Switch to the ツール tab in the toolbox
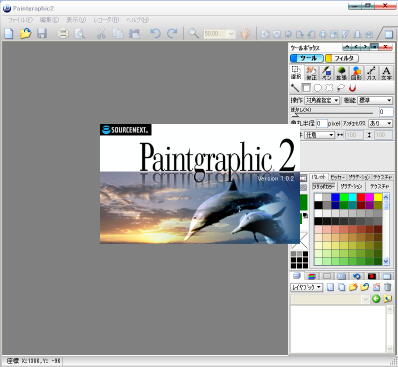398x367 pixels. 307,58
